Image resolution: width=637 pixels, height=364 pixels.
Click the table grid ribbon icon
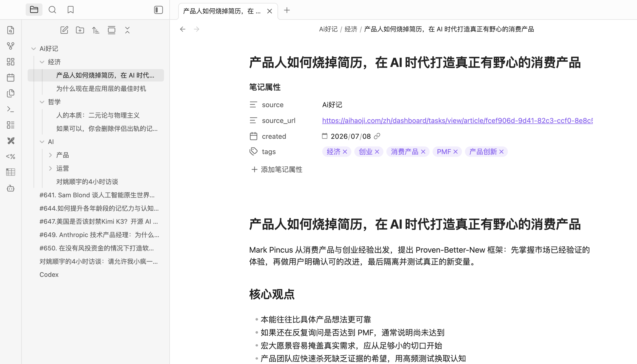click(11, 172)
